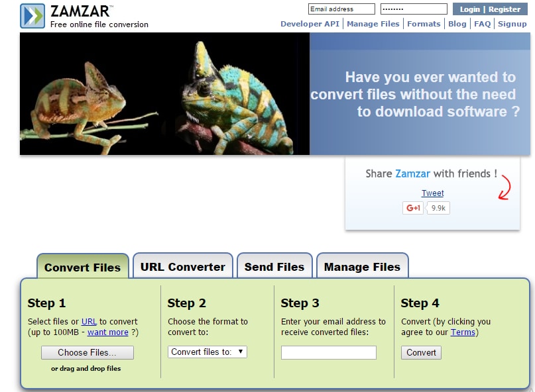Open the Formats page link
Image resolution: width=535 pixels, height=392 pixels.
tap(424, 24)
